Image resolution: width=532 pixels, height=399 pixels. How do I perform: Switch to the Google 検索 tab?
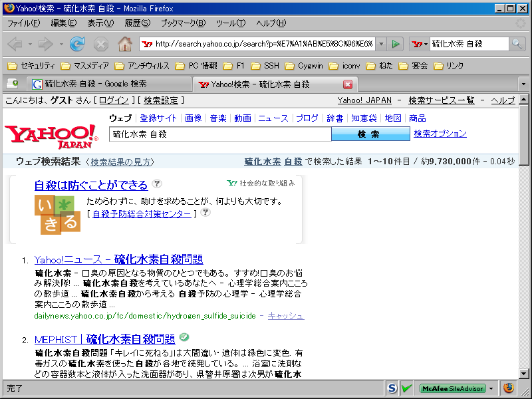tap(108, 84)
